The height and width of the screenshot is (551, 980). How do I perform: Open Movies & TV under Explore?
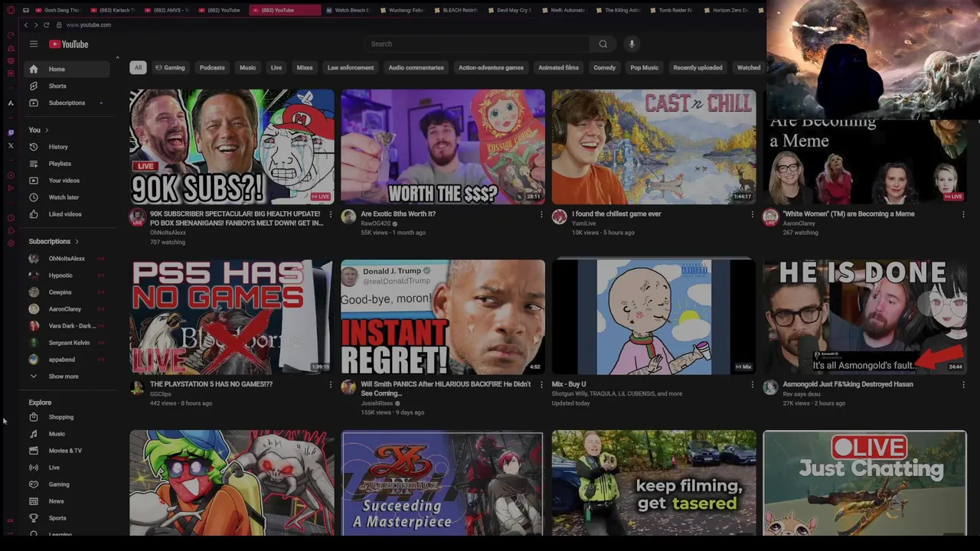point(66,451)
